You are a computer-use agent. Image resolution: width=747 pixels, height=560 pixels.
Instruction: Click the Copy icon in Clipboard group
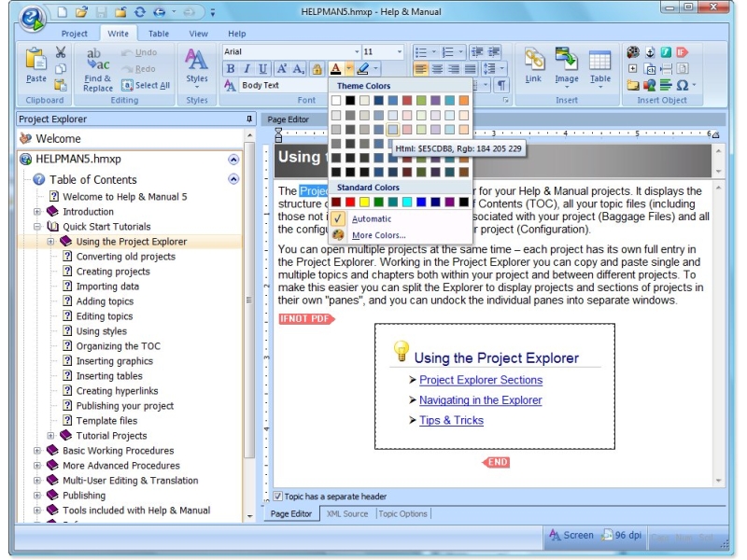tap(61, 68)
